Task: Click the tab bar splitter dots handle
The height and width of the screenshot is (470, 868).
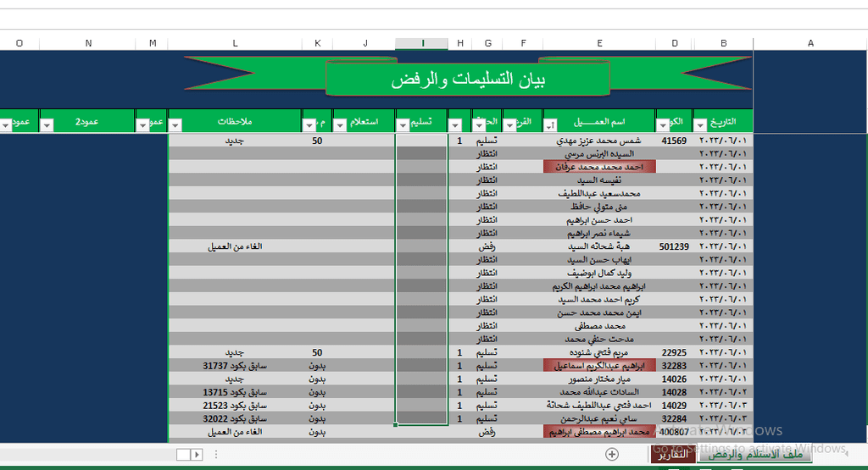Action: coord(216,455)
